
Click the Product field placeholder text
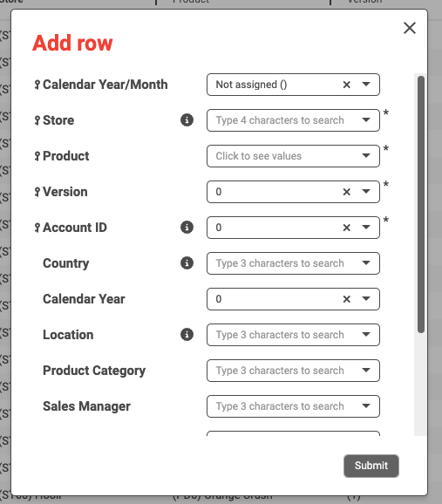pyautogui.click(x=258, y=156)
